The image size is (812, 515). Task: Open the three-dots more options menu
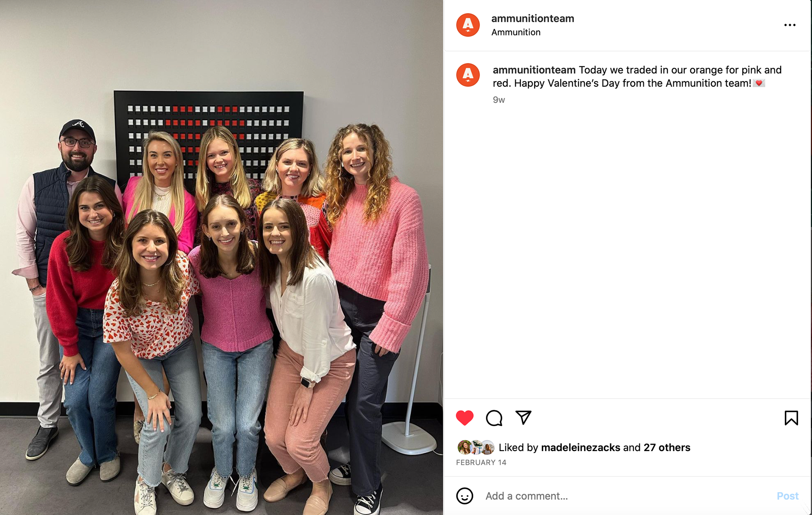coord(790,25)
